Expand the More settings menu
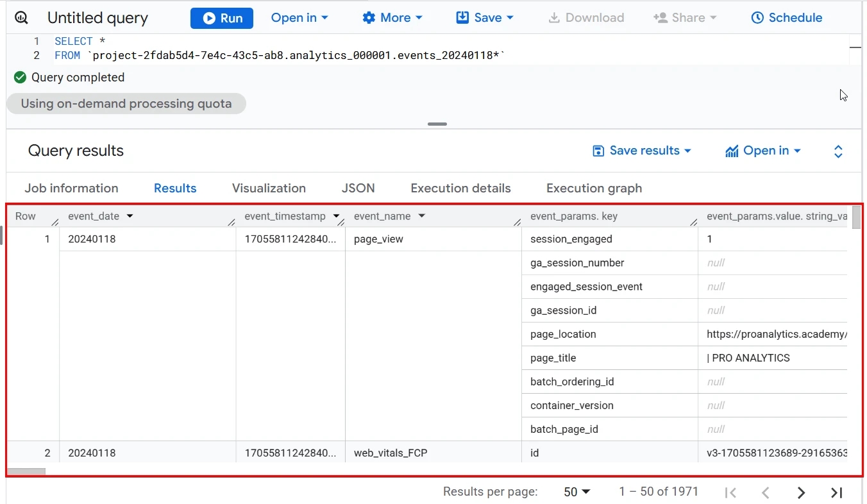Image resolution: width=867 pixels, height=504 pixels. click(x=392, y=18)
